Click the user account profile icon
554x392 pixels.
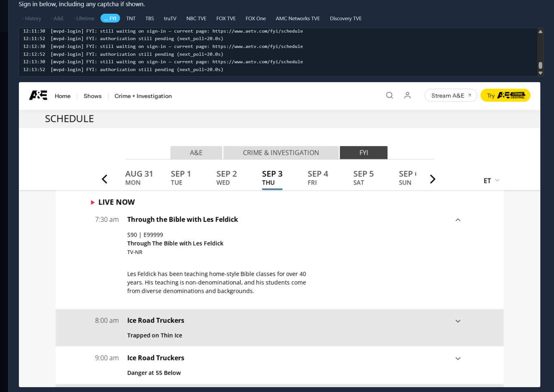407,95
